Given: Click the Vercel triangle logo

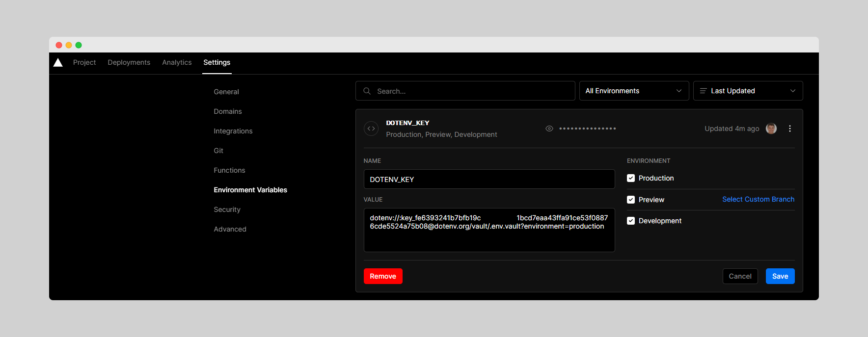Looking at the screenshot, I should click(58, 62).
